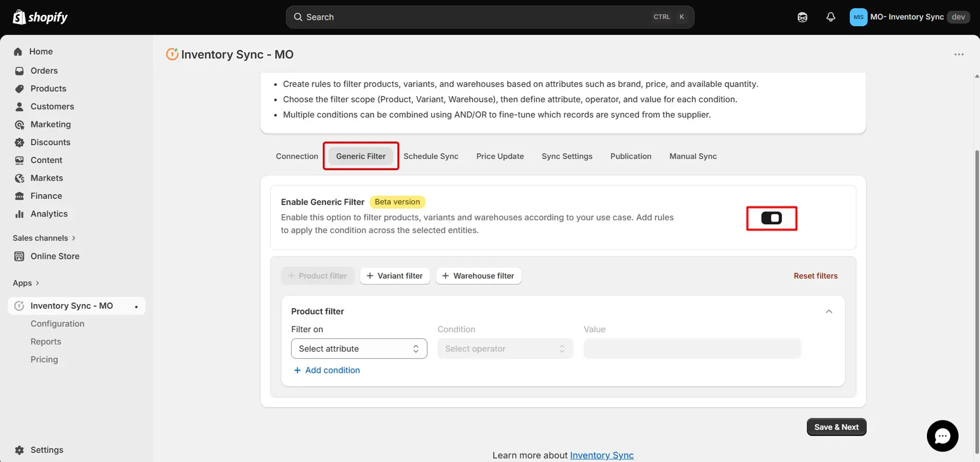This screenshot has width=980, height=462.
Task: Switch to the Sync Settings tab
Action: 567,156
